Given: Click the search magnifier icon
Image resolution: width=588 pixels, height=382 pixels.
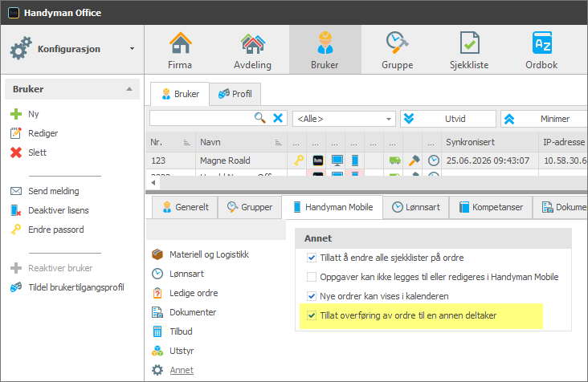Looking at the screenshot, I should [260, 118].
